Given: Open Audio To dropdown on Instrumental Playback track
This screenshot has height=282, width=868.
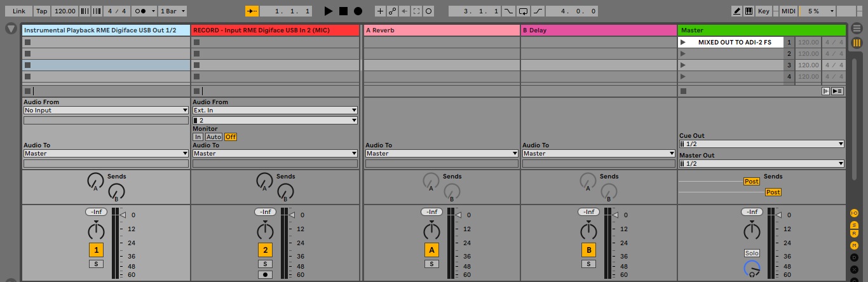Looking at the screenshot, I should [106, 154].
